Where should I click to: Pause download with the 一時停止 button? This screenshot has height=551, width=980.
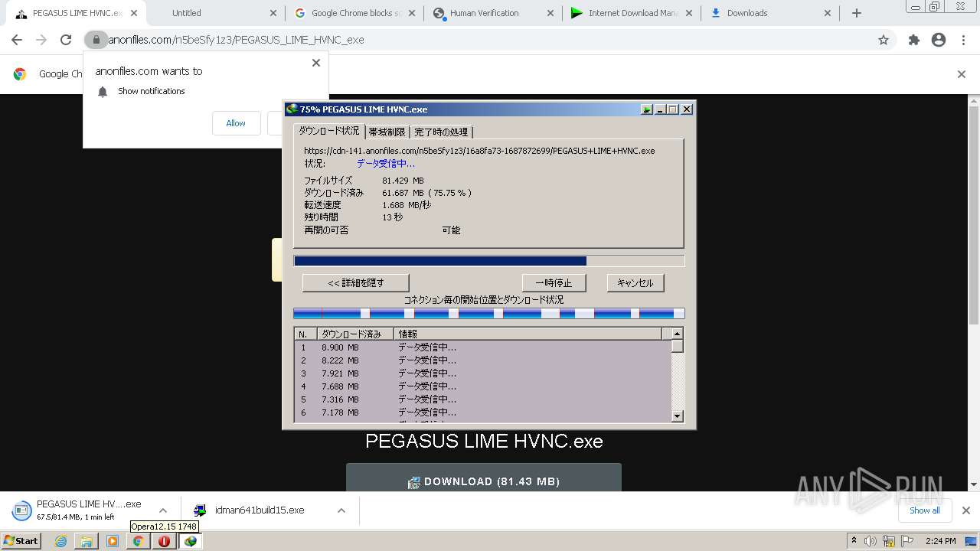click(554, 283)
